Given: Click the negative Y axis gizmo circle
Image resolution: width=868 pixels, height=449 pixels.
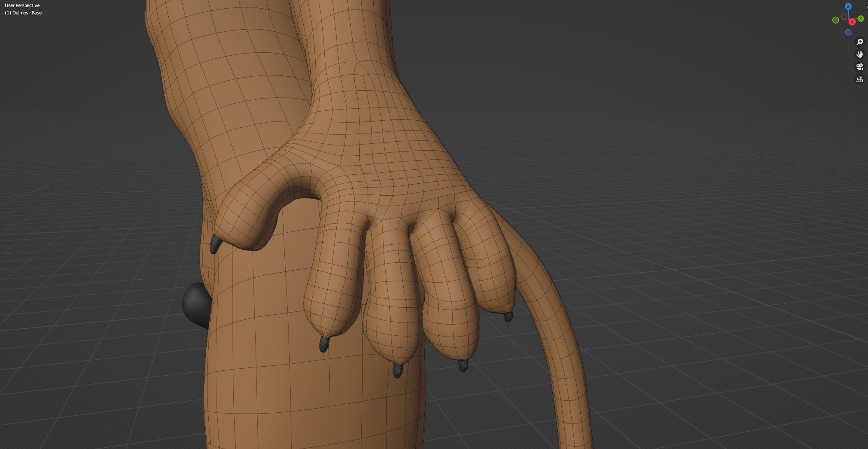Looking at the screenshot, I should 835,20.
